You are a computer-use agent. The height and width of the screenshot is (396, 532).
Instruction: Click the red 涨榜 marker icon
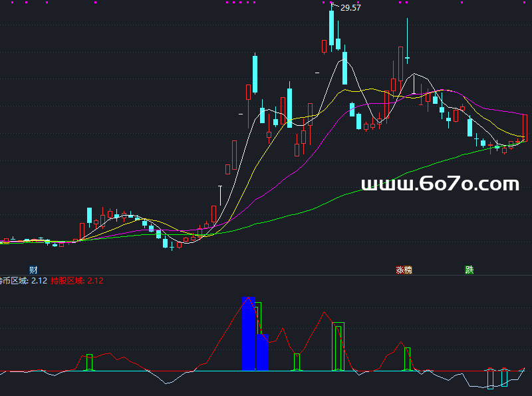404,270
